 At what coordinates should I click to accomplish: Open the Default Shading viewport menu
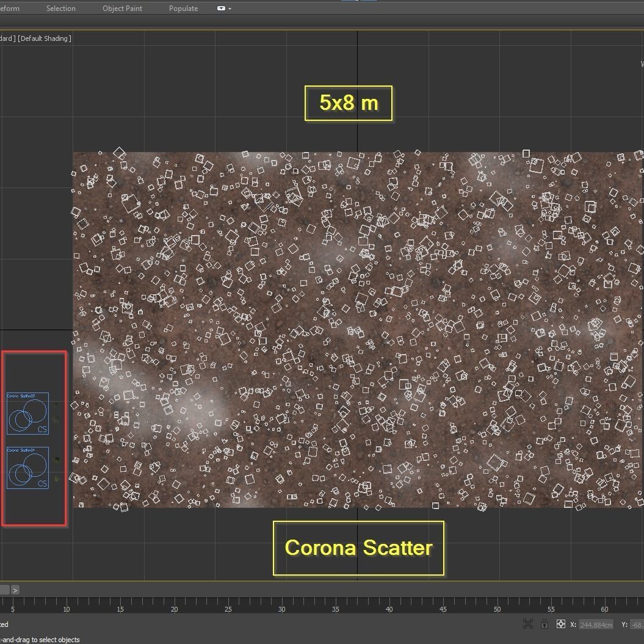(45, 38)
